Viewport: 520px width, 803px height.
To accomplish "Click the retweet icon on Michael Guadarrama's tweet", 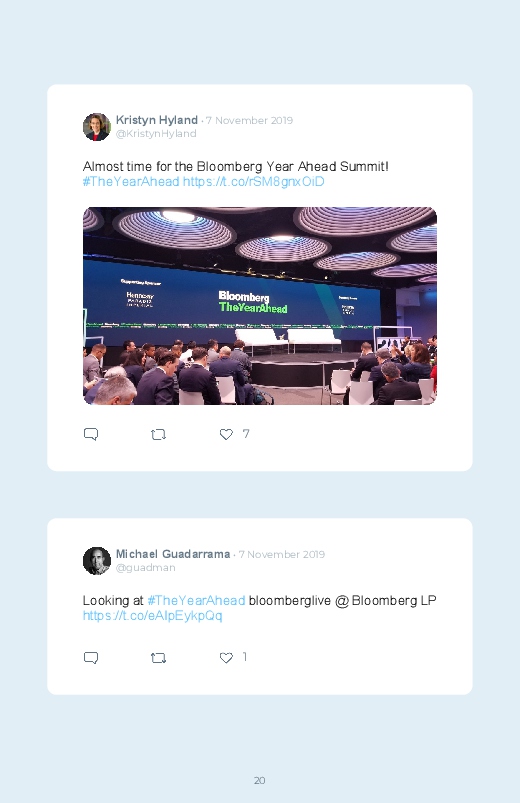I will tap(158, 658).
